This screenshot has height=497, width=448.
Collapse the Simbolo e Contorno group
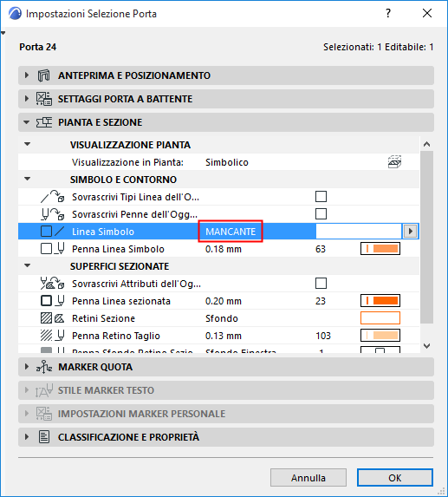point(28,179)
